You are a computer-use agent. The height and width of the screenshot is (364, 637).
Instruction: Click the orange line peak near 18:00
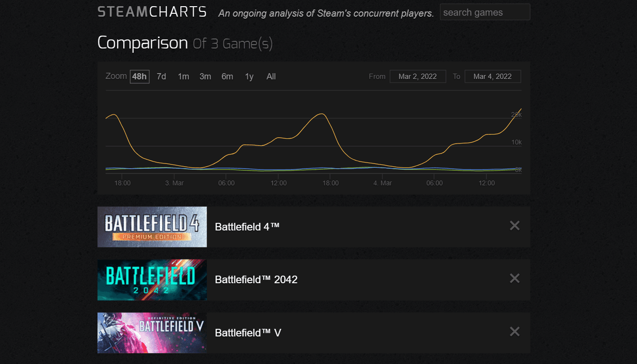[322, 114]
